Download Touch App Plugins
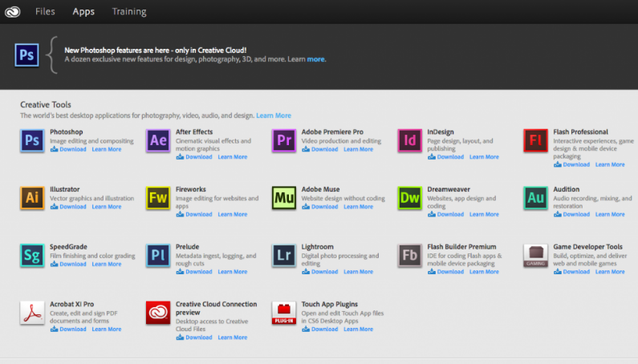Image resolution: width=638 pixels, height=364 pixels. pos(320,329)
